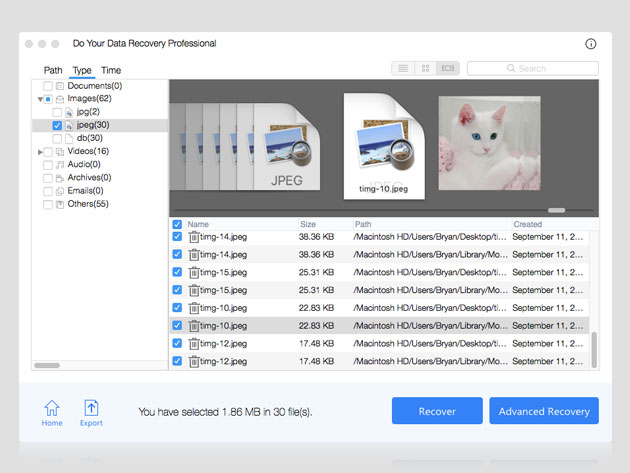This screenshot has width=630, height=473.
Task: Switch to the Path tab
Action: pyautogui.click(x=53, y=70)
